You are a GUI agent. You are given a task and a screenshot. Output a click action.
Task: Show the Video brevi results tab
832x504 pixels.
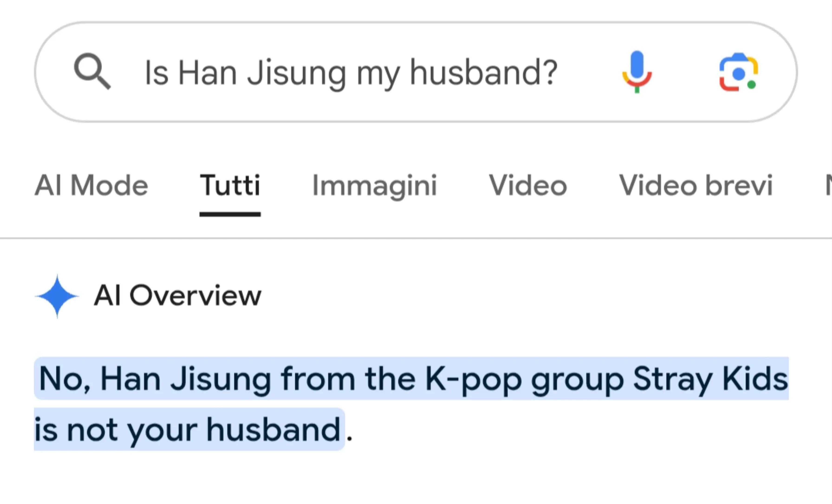695,185
